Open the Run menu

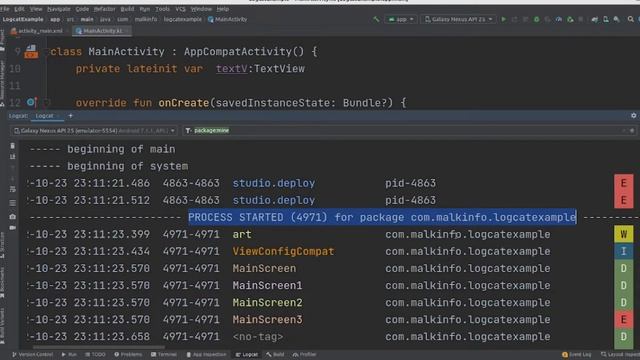pos(144,9)
